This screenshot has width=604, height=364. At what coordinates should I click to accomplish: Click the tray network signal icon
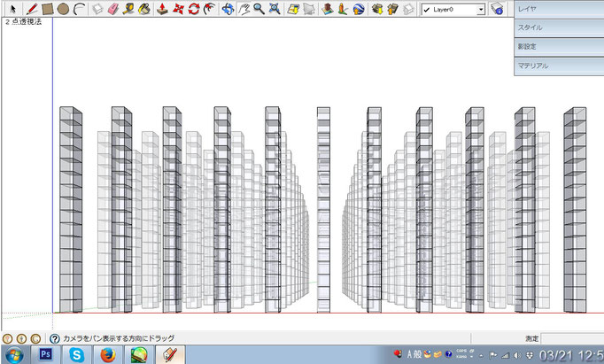pyautogui.click(x=505, y=355)
